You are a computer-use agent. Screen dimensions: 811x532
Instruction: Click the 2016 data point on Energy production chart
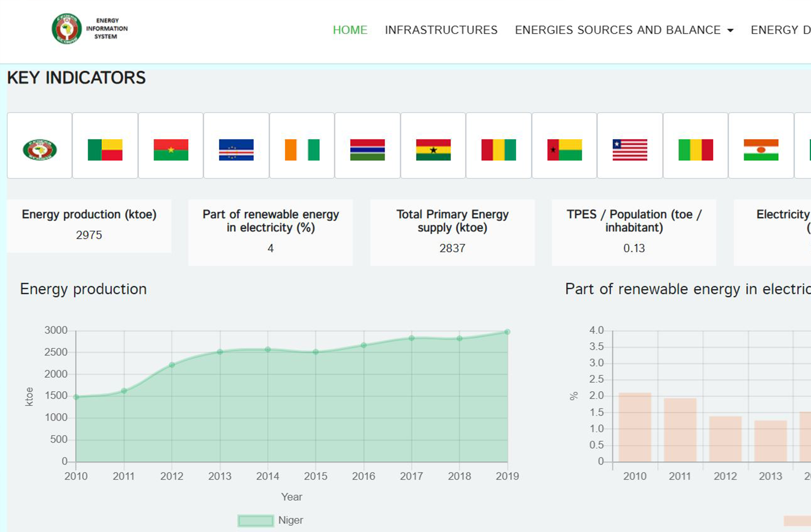[364, 345]
